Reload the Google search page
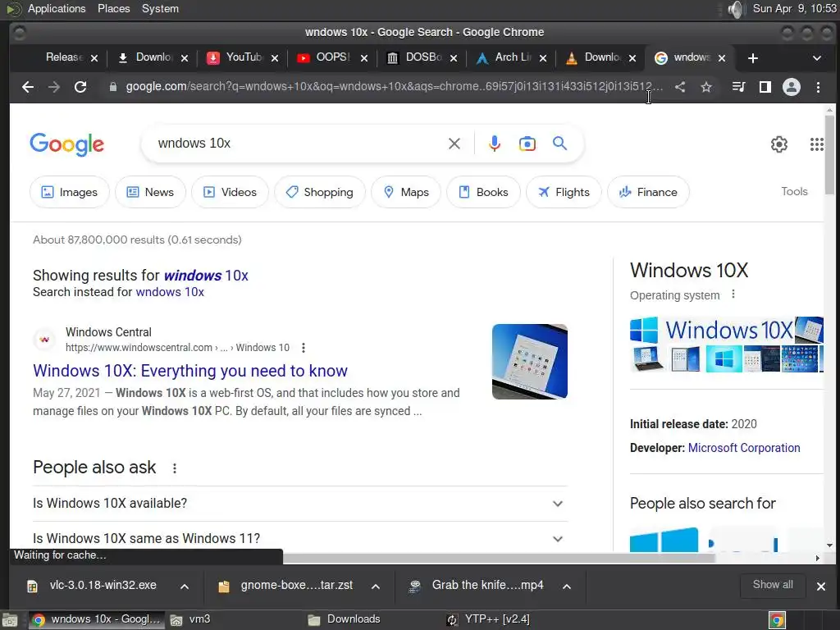The height and width of the screenshot is (630, 840). pyautogui.click(x=80, y=87)
